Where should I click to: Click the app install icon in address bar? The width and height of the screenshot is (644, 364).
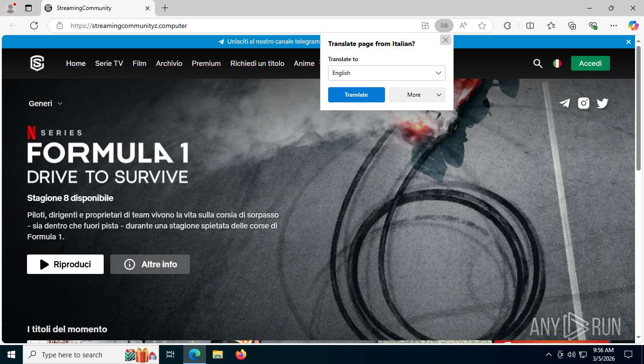pyautogui.click(x=425, y=26)
